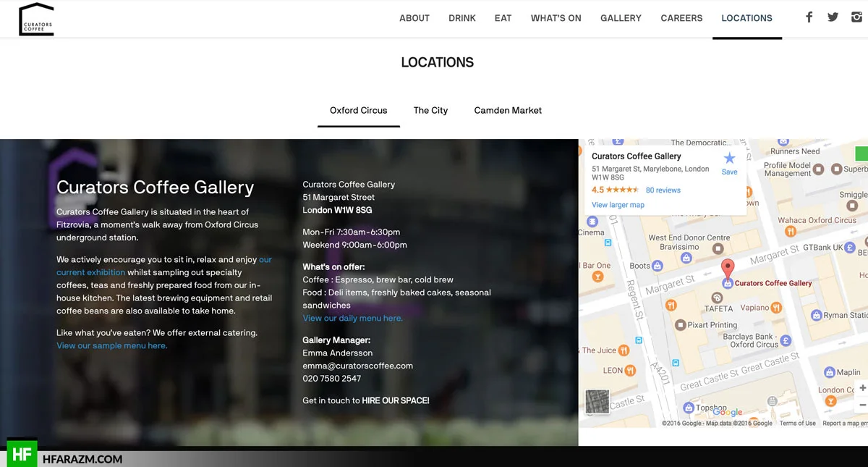Select the GTBank UK marker icon
868x467 pixels.
[x=851, y=247]
